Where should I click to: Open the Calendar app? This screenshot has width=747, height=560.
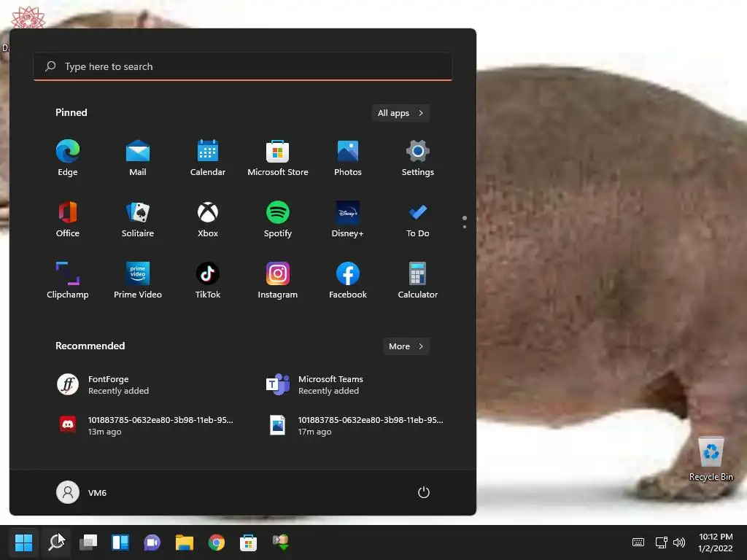coord(208,158)
